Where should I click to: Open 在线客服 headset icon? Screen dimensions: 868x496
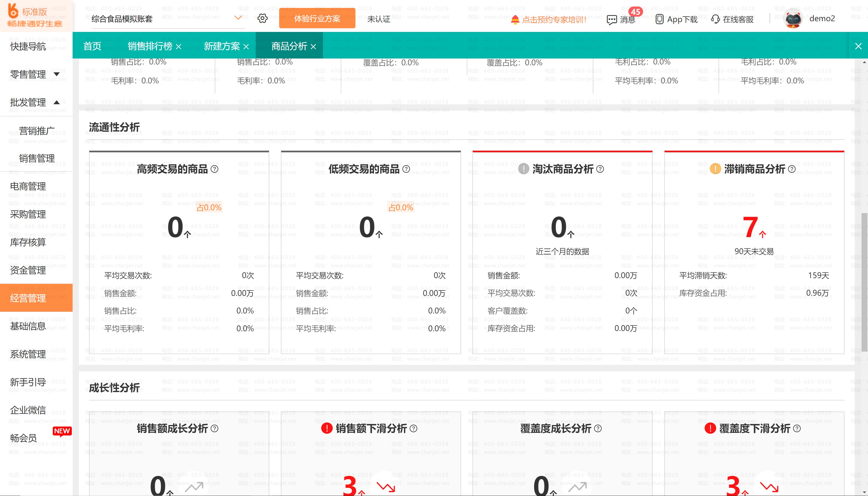[x=715, y=19]
